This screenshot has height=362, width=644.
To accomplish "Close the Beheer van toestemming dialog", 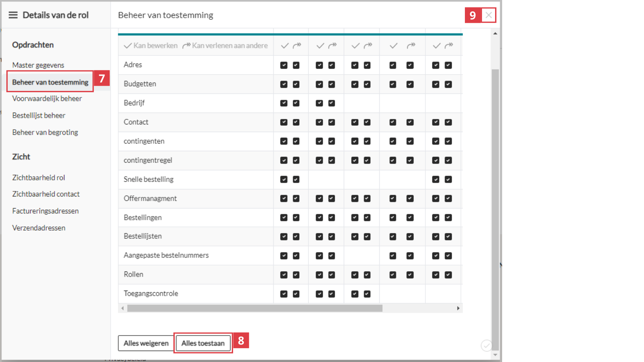I will 489,15.
